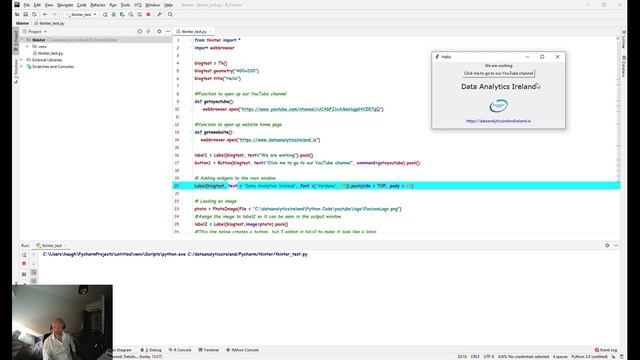Click 'Data Analytics Ireland' label in Hello window
The image size is (640, 360).
click(x=498, y=87)
